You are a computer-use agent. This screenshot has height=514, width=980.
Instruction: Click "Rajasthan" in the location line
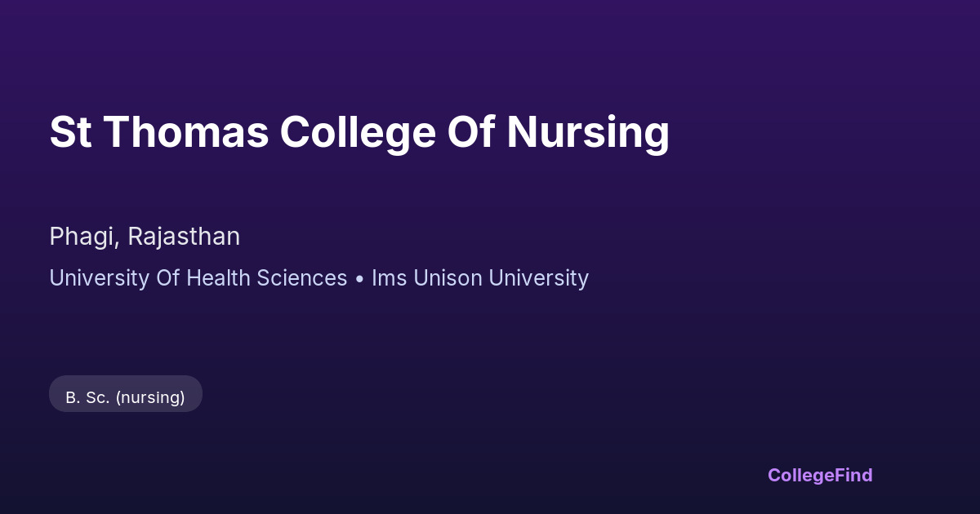tap(184, 237)
